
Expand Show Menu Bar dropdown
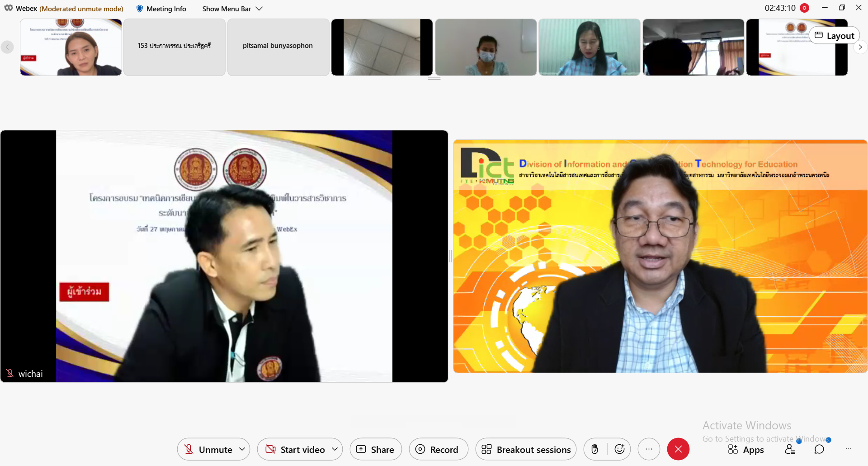pos(232,9)
